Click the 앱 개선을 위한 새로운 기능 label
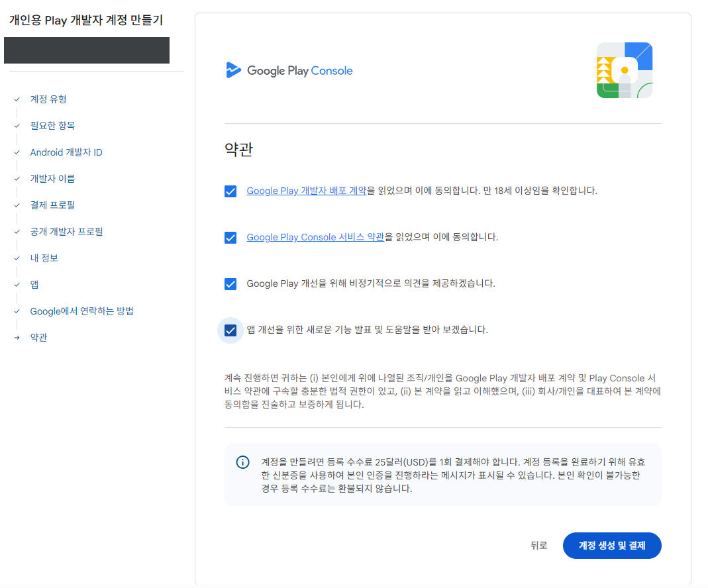 [367, 330]
